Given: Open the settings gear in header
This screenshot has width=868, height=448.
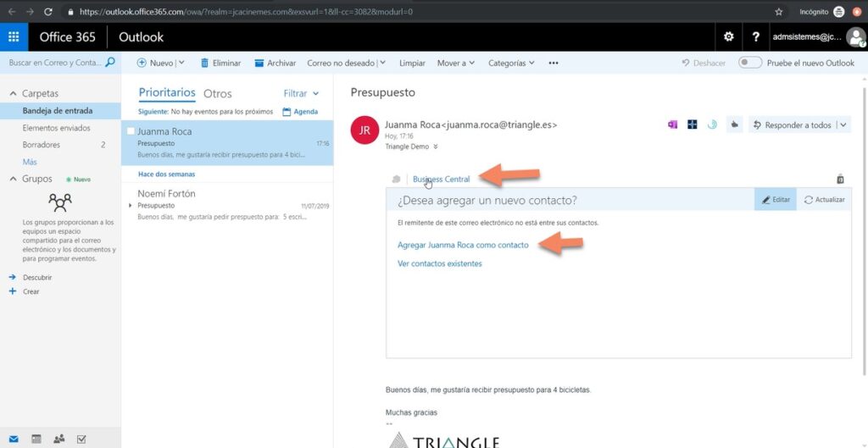Looking at the screenshot, I should coord(728,37).
